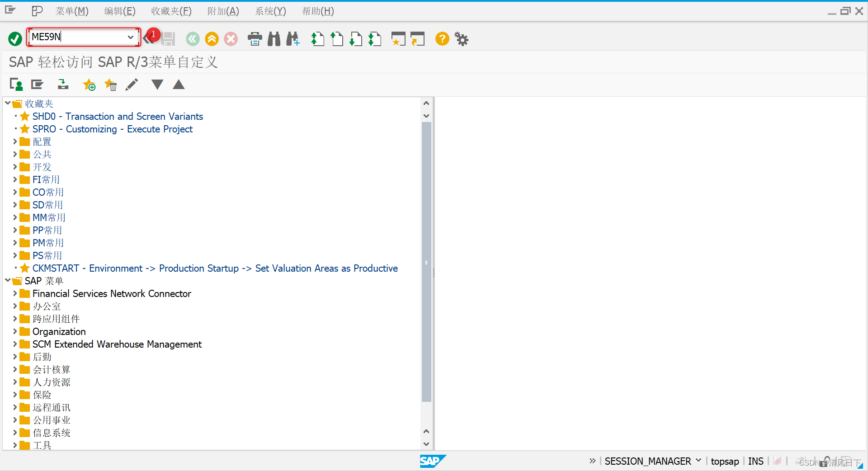Click the Generate Shortcut icon
This screenshot has width=868, height=471.
point(418,39)
